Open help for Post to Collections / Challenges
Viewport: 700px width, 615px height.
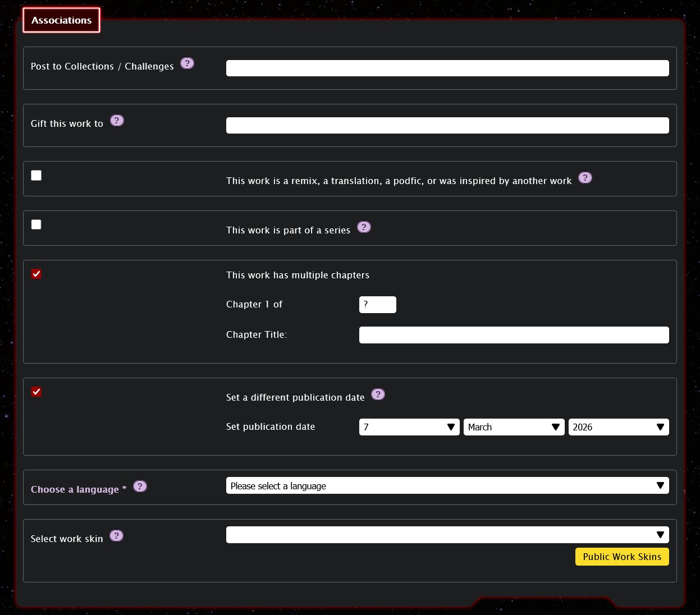click(187, 63)
